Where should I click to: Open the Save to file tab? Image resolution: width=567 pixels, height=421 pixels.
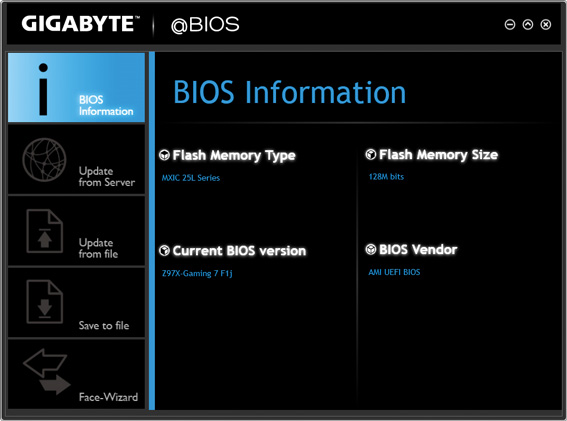click(76, 303)
